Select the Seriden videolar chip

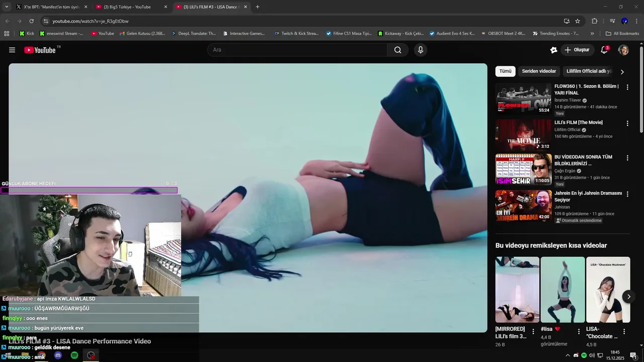pyautogui.click(x=539, y=71)
